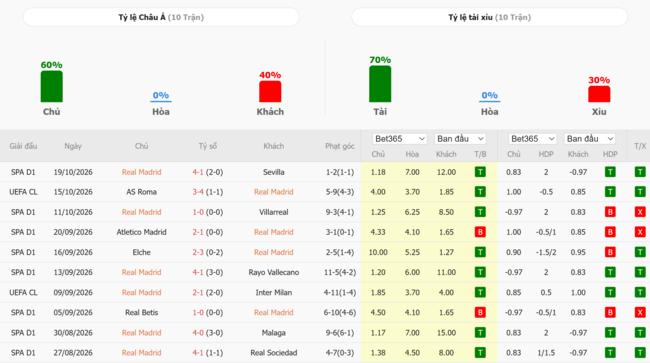The width and height of the screenshot is (650, 363).
Task: Click the T/B badge in the Real Sociedad row
Action: click(480, 353)
